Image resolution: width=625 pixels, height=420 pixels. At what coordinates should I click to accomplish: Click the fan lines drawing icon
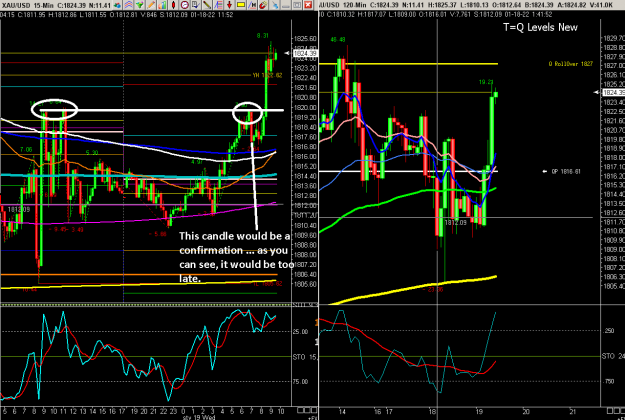[x=218, y=5]
